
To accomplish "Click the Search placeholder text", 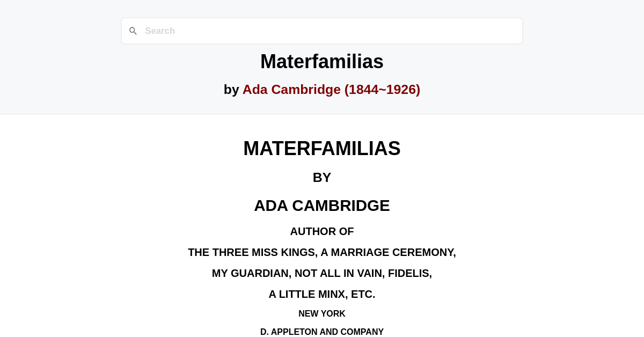I will 160,31.
